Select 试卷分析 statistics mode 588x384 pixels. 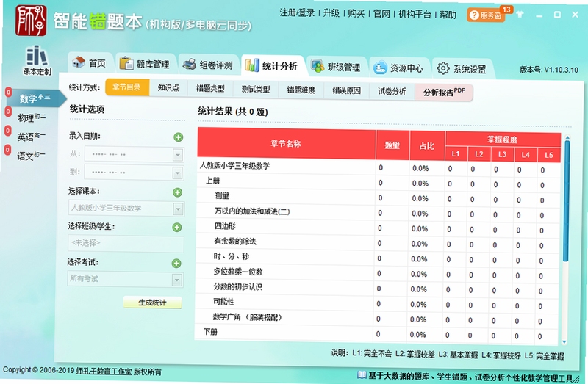pyautogui.click(x=392, y=91)
